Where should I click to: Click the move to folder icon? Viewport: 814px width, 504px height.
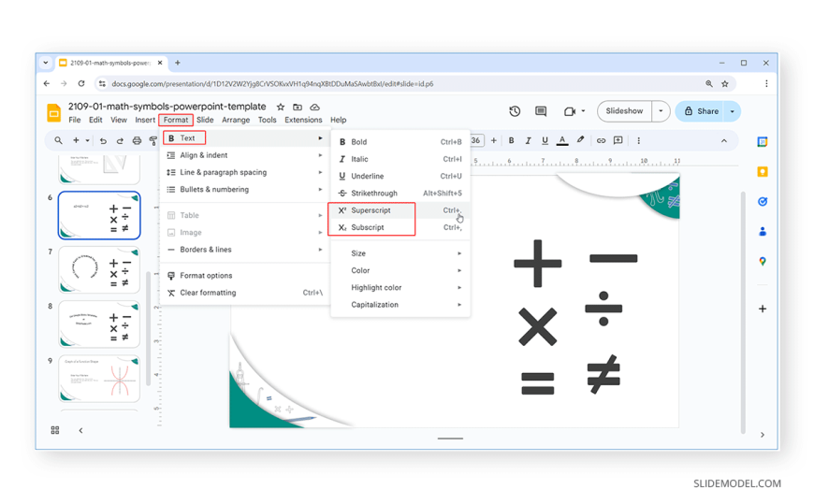click(298, 107)
